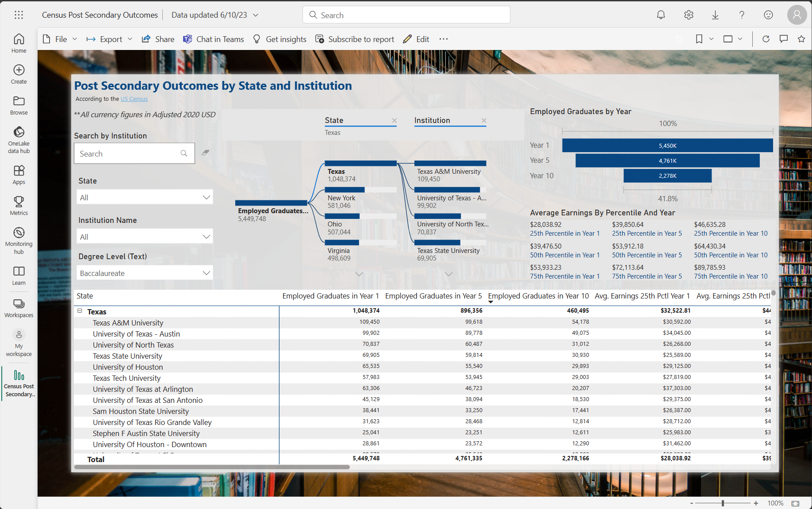Refresh the report visuals
The width and height of the screenshot is (812, 509).
pos(766,39)
